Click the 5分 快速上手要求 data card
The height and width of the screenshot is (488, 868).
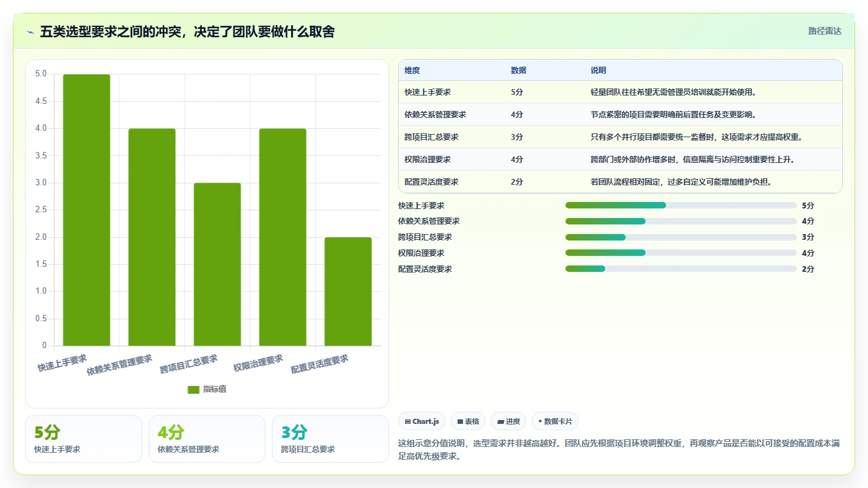(x=83, y=439)
